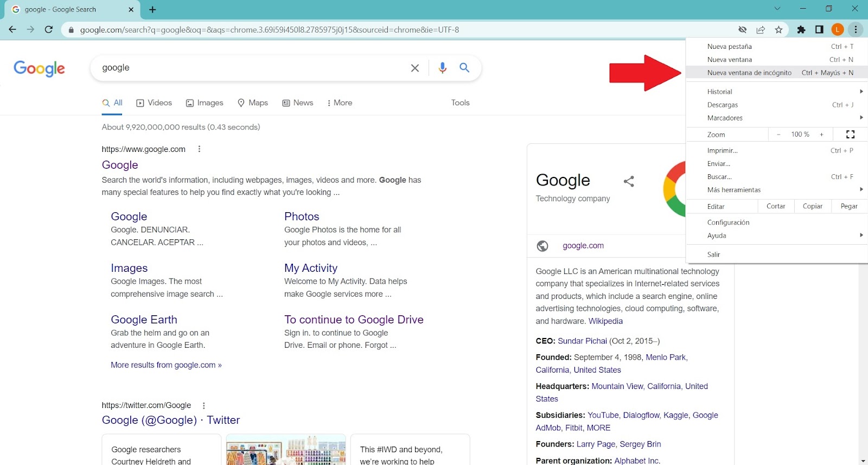This screenshot has height=465, width=868.
Task: Click the globe icon beside google.com
Action: click(542, 246)
